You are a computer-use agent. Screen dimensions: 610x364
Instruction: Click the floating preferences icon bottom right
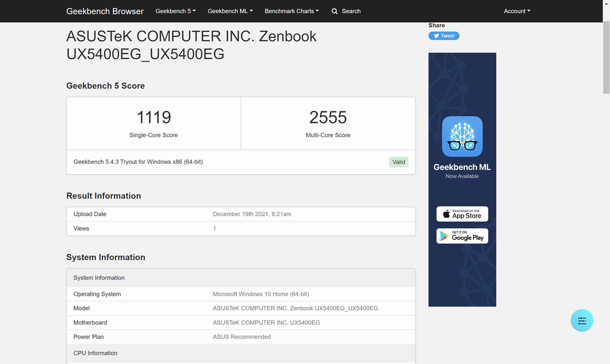tap(582, 320)
